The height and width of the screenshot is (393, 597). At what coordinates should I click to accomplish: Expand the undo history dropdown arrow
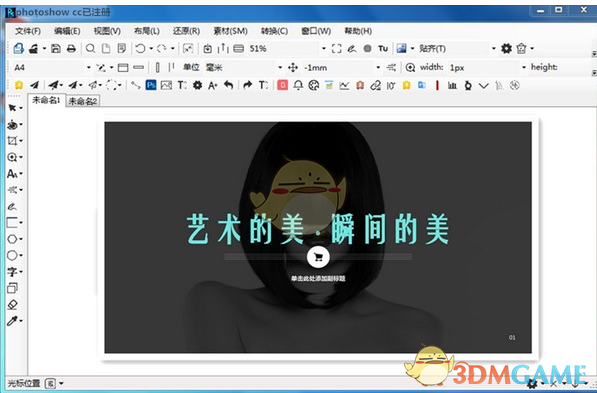click(x=151, y=48)
